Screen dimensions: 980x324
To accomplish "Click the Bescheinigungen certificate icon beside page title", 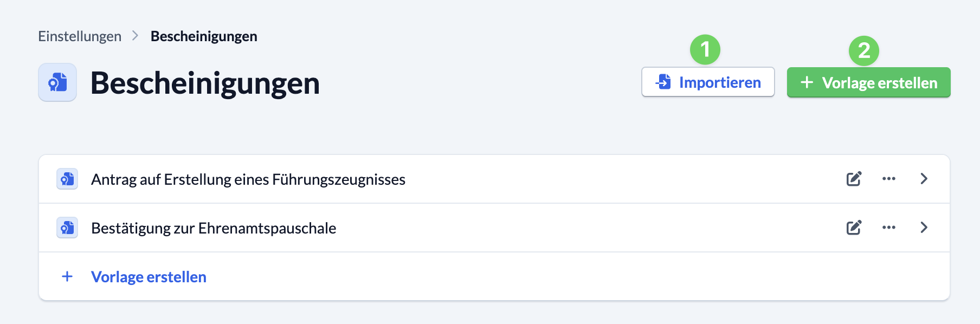I will 57,82.
